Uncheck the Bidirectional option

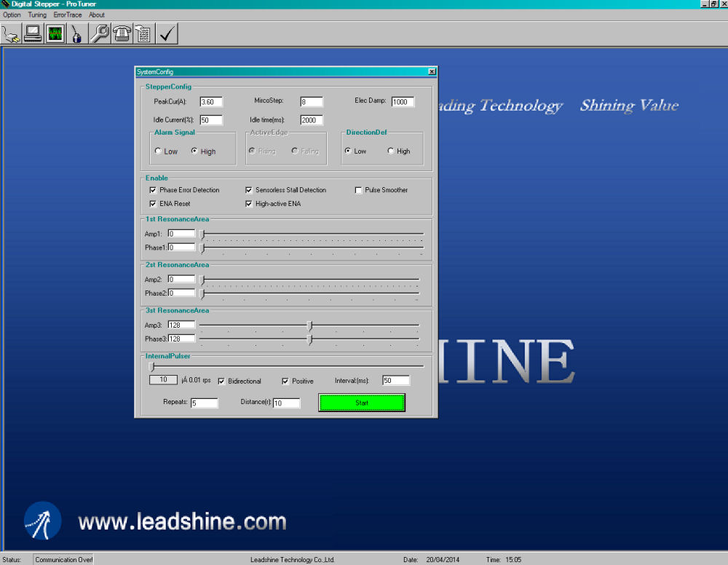[x=221, y=381]
